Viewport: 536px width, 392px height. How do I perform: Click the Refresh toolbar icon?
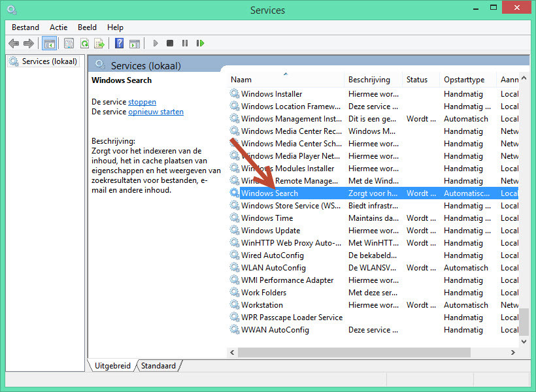tap(84, 43)
